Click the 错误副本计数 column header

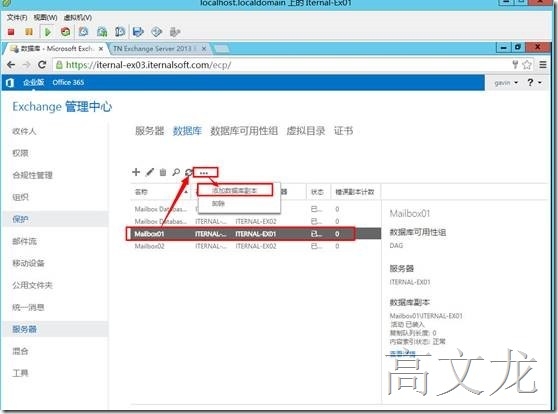[x=355, y=192]
